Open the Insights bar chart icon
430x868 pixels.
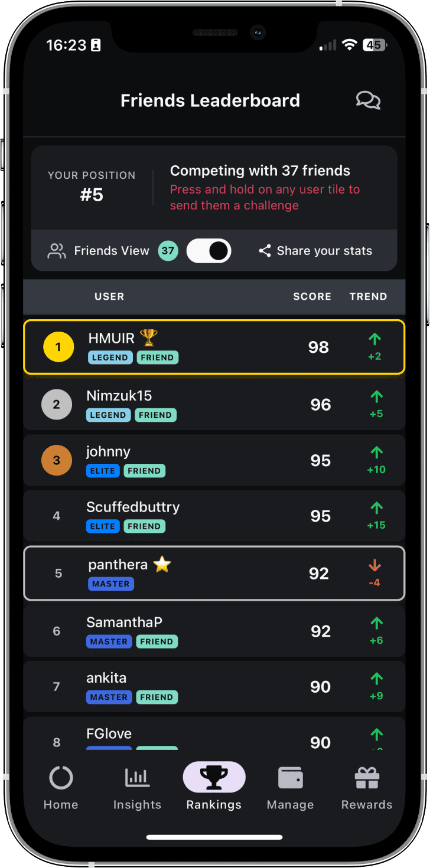click(x=137, y=778)
